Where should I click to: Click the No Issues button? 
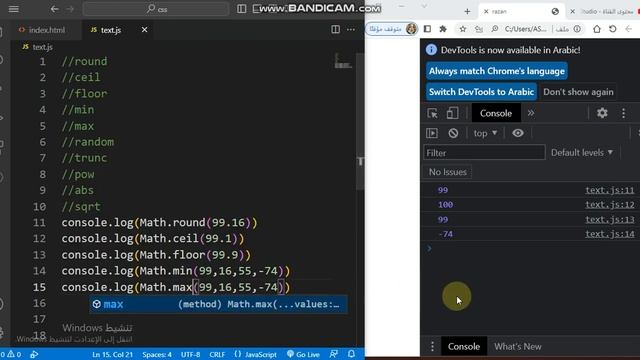pos(447,172)
